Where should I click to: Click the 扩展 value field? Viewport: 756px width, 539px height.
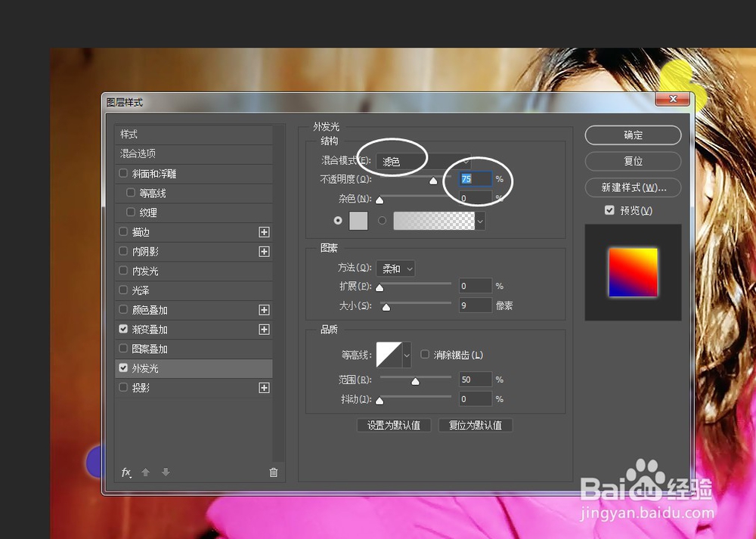476,286
